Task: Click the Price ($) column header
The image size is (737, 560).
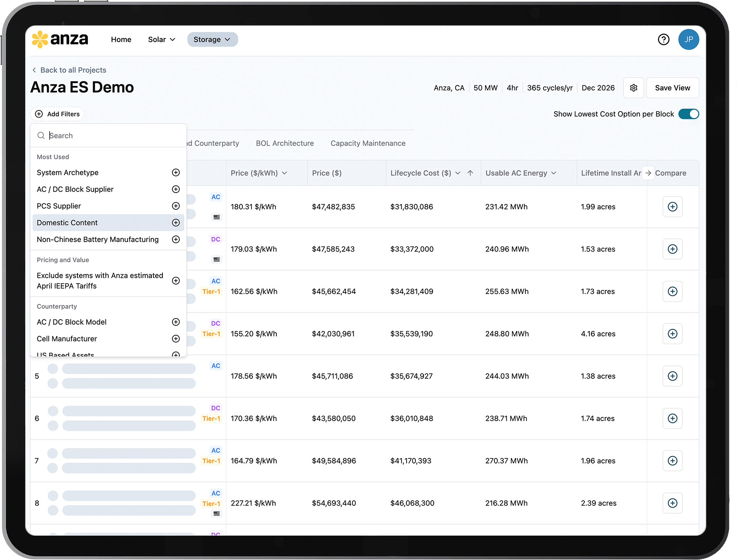Action: click(326, 173)
